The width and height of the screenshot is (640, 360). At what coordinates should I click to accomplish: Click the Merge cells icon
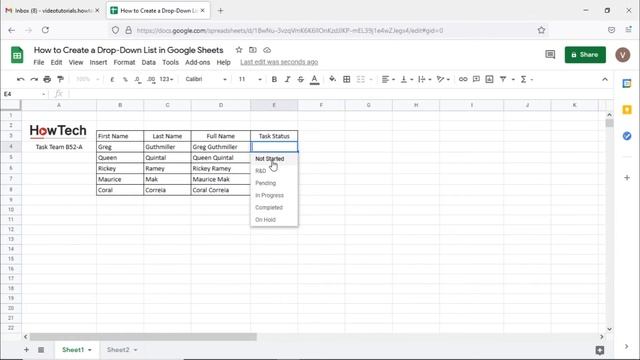[x=361, y=79]
